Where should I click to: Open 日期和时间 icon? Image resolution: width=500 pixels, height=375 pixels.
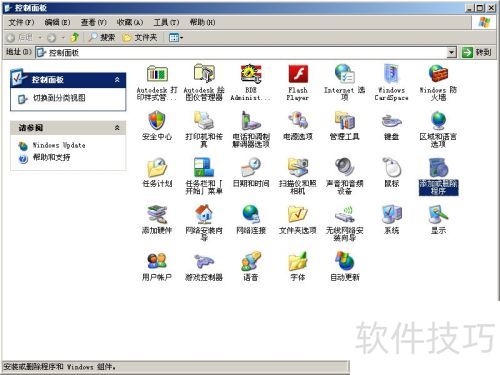pos(251,167)
